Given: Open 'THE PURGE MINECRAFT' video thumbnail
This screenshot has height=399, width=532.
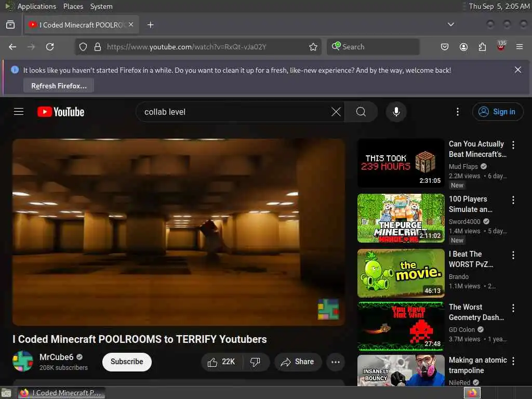Looking at the screenshot, I should pyautogui.click(x=401, y=218).
